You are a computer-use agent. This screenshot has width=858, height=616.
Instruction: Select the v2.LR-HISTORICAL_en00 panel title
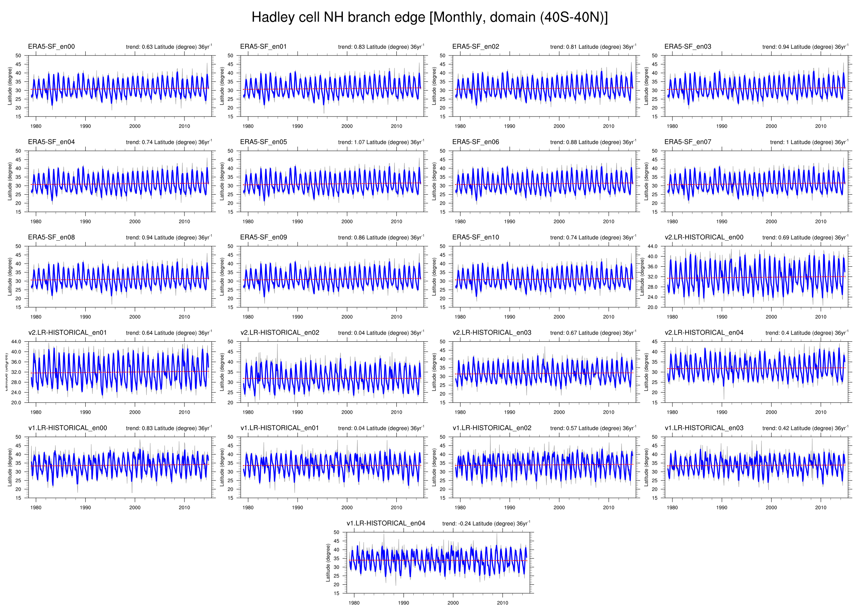[704, 237]
